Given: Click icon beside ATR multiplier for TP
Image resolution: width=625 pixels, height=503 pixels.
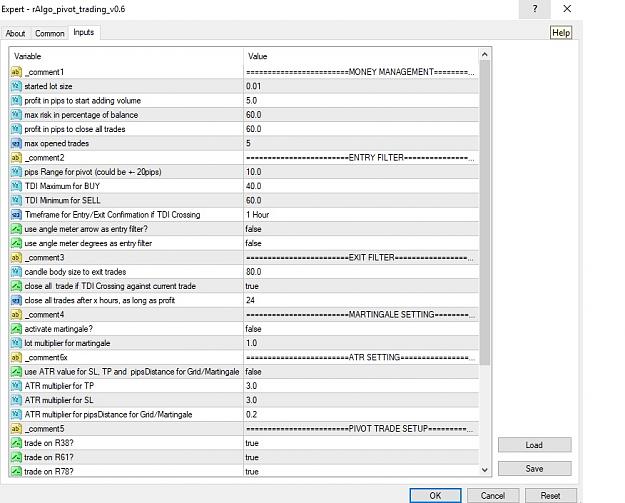Looking at the screenshot, I should click(x=16, y=386).
